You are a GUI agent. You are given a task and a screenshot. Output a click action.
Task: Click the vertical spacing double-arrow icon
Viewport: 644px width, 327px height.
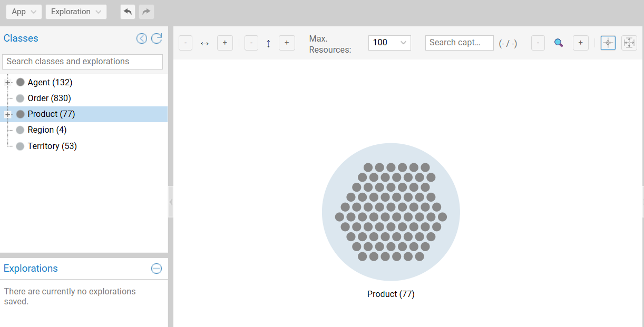pos(268,43)
